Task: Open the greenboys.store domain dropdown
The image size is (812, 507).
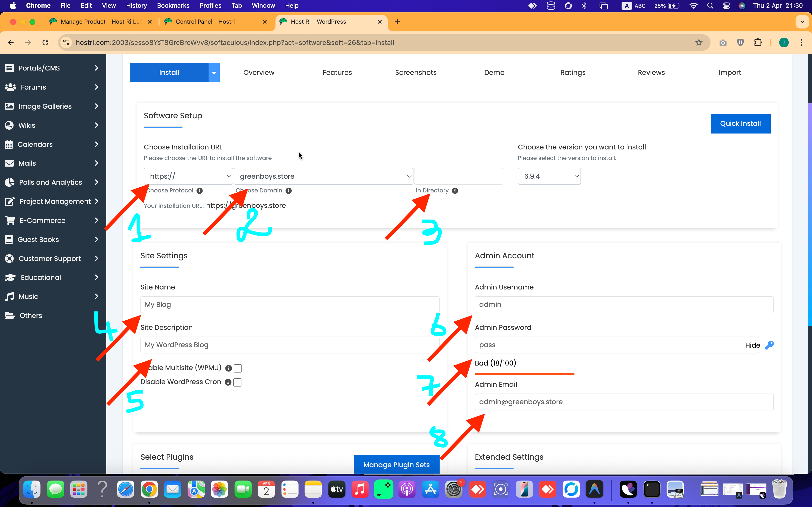Action: click(x=323, y=176)
